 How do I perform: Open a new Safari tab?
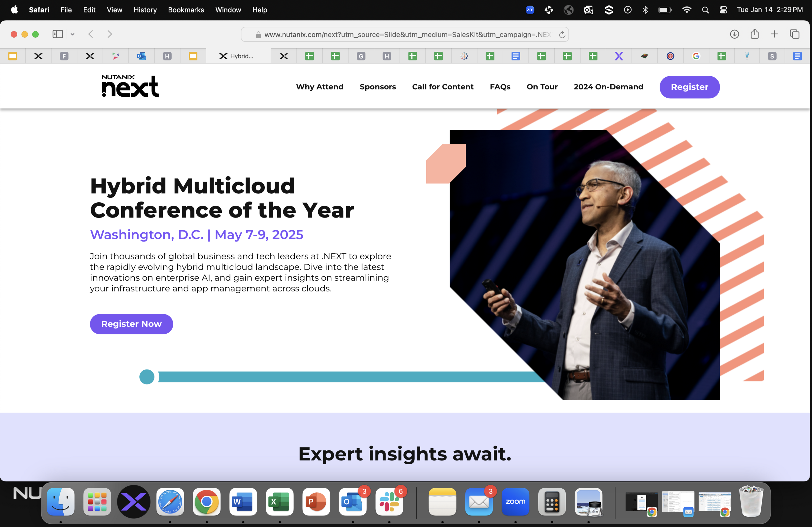(774, 34)
